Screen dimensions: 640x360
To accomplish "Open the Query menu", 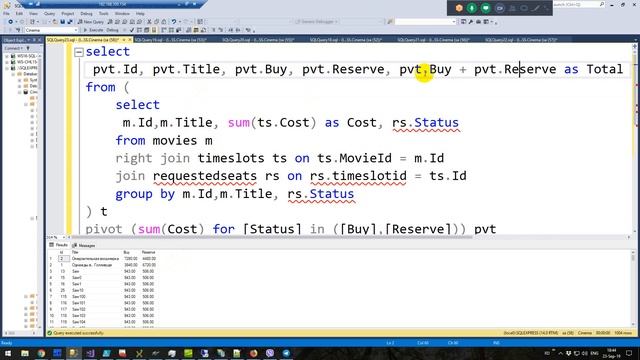I will pyautogui.click(x=49, y=13).
